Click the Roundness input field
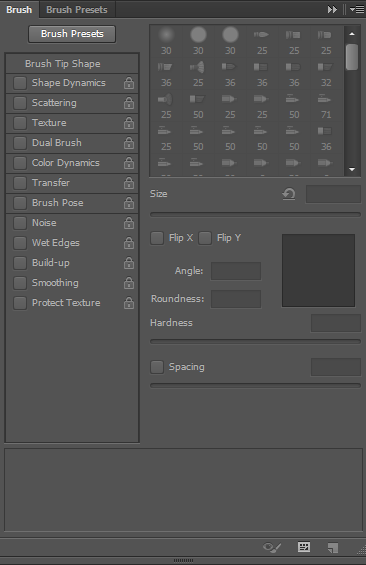 click(x=236, y=299)
